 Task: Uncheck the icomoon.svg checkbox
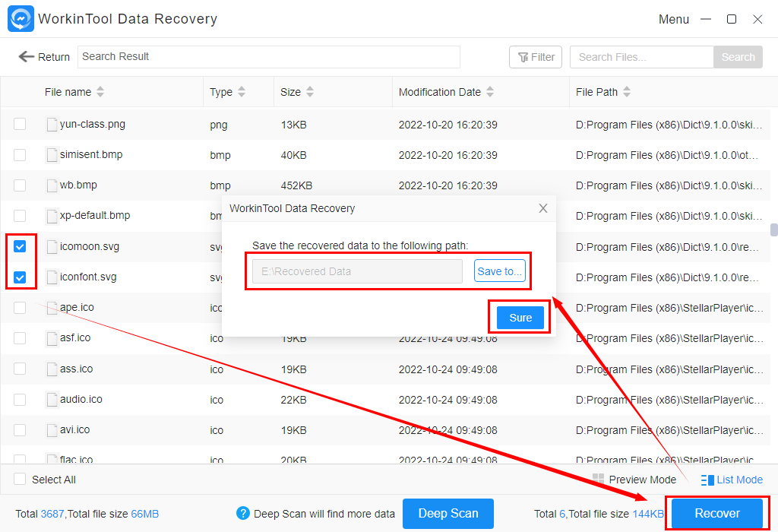click(x=20, y=246)
